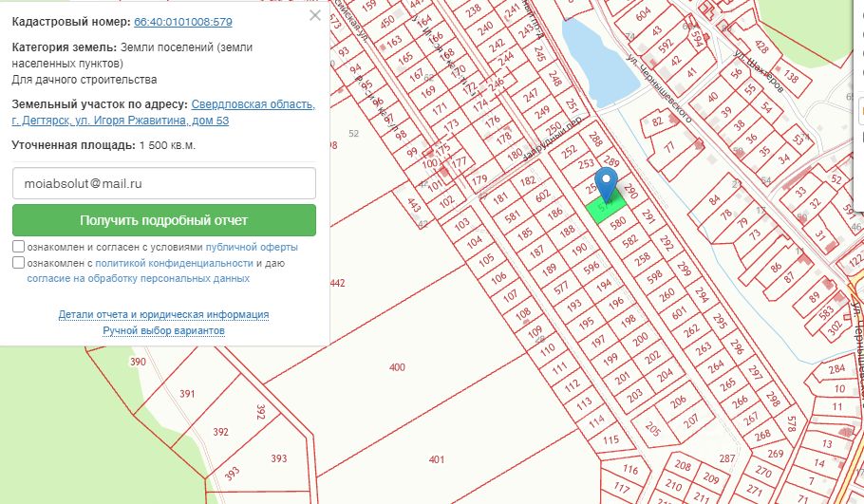Select parcel 580 on the map

[618, 222]
